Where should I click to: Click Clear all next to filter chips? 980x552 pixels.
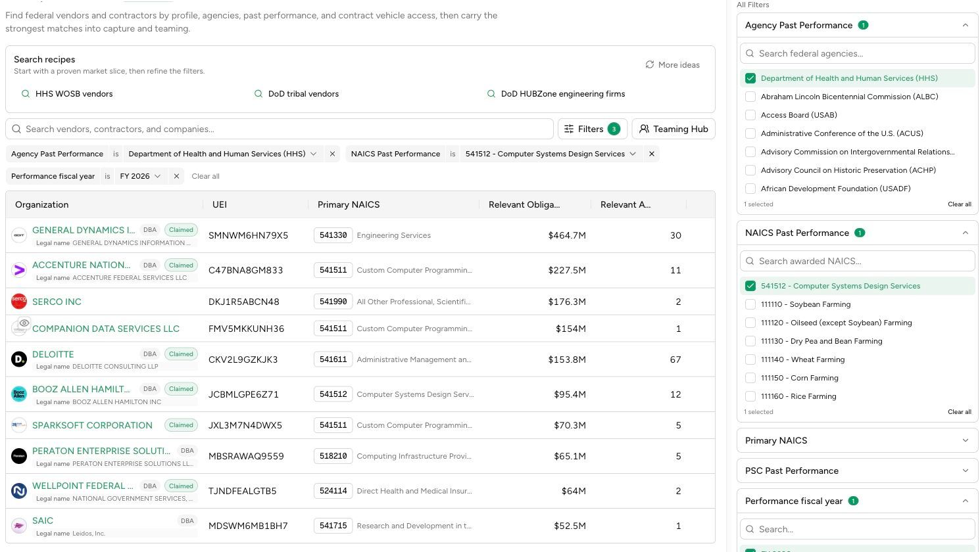coord(205,176)
